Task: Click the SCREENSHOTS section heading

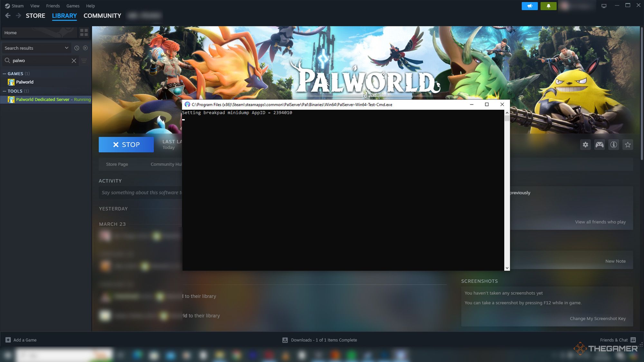Action: [x=479, y=281]
